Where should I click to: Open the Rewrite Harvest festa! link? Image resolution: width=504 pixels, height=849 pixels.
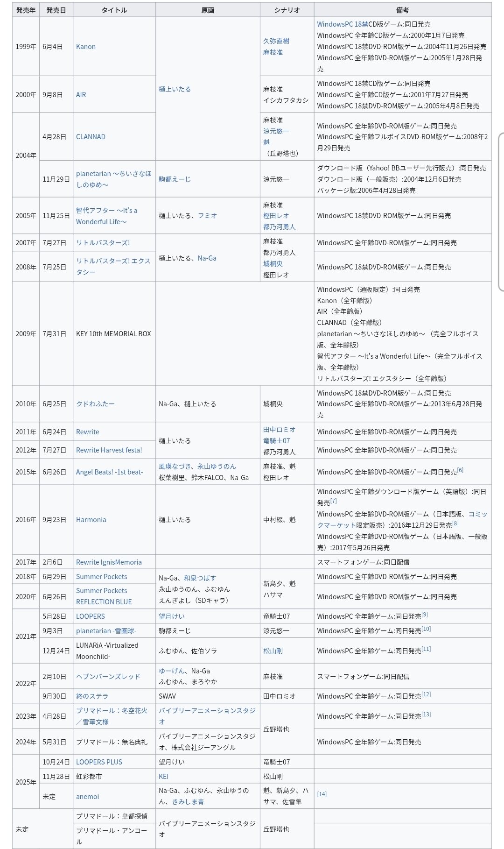tap(109, 450)
